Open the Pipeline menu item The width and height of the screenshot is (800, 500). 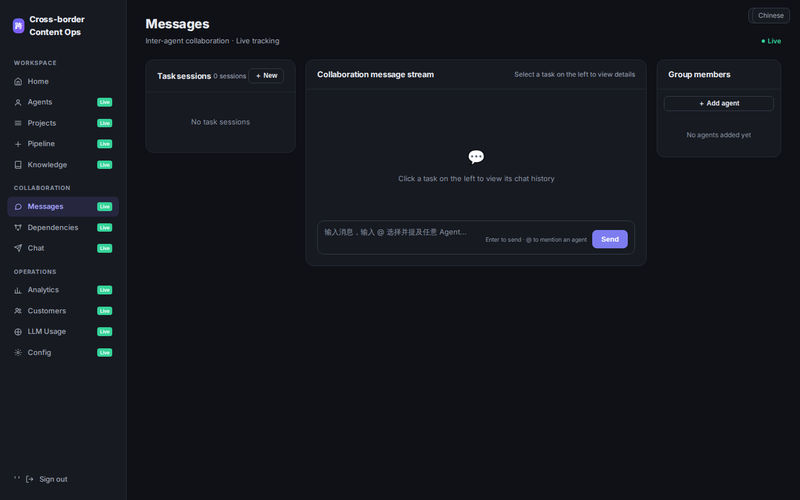click(63, 144)
